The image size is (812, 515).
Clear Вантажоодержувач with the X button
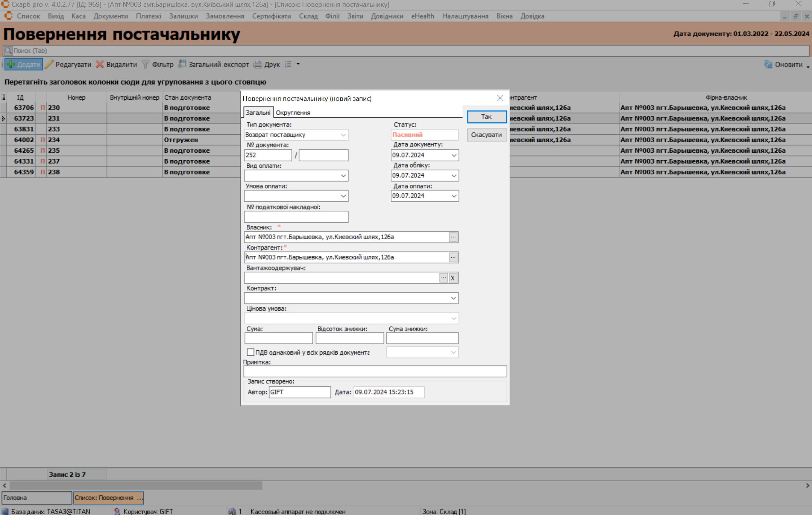(x=453, y=278)
